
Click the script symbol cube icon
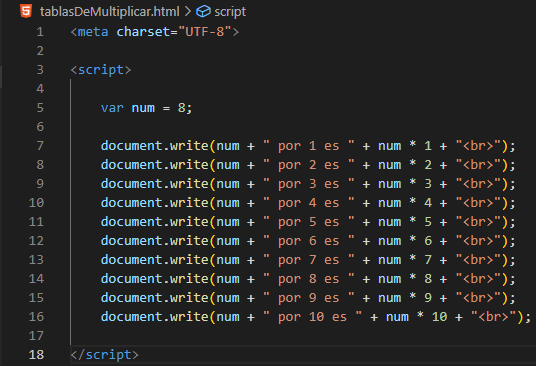point(203,12)
